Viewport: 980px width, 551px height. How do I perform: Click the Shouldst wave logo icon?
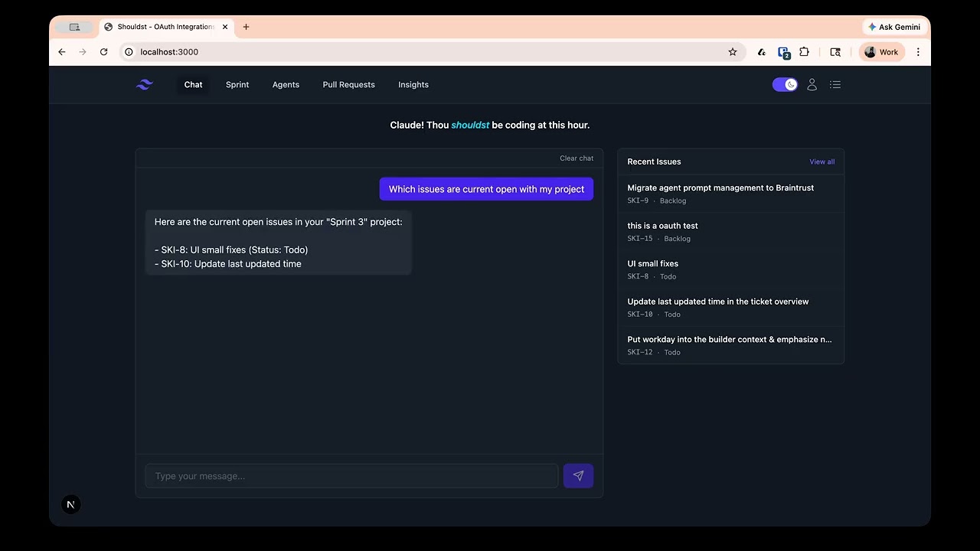pos(145,85)
